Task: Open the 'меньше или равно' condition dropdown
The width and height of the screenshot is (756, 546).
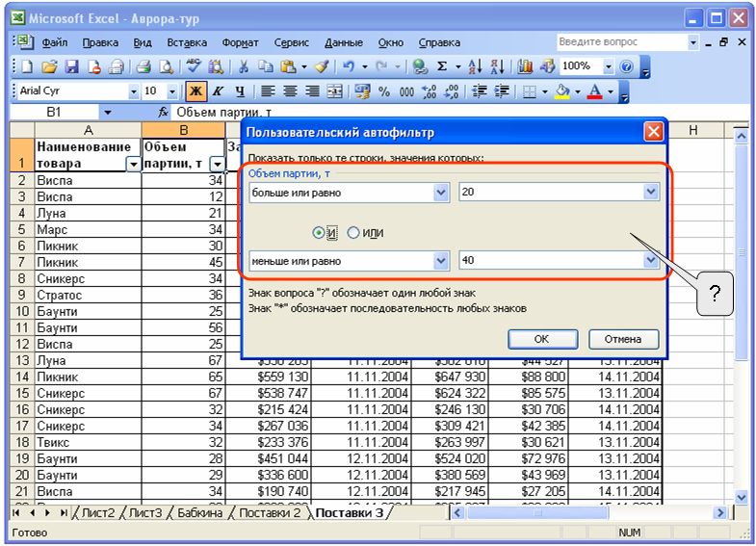Action: pyautogui.click(x=441, y=261)
